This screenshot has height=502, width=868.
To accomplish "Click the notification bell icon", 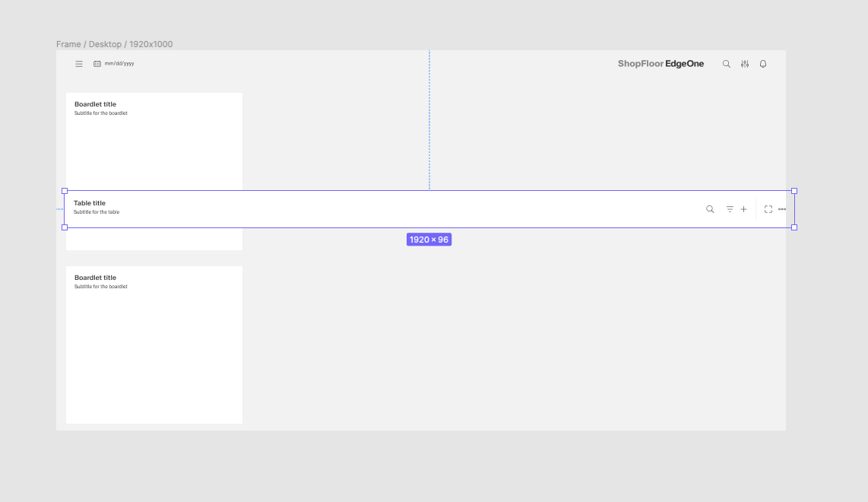I will click(763, 64).
